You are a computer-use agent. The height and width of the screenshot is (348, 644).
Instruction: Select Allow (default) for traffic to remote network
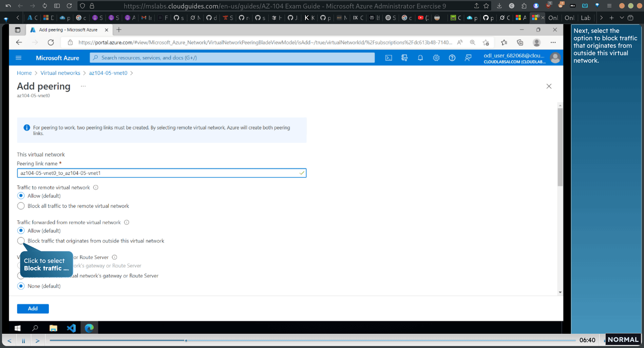pos(21,196)
